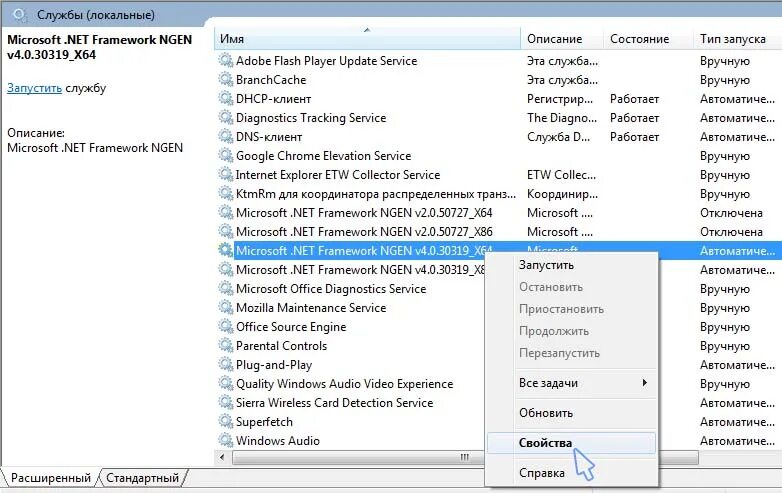Click gear icon of Superfetch service
This screenshot has height=493, width=782.
[x=225, y=422]
